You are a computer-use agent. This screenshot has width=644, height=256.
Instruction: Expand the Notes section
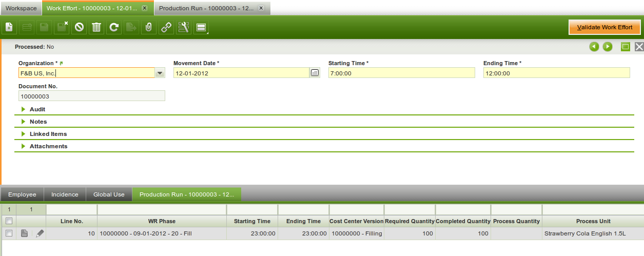pos(23,122)
